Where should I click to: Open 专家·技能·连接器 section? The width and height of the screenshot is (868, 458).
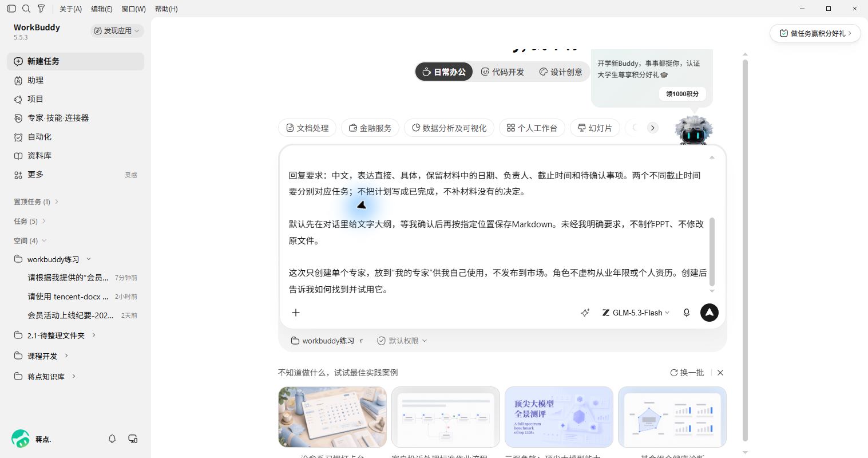76,118
